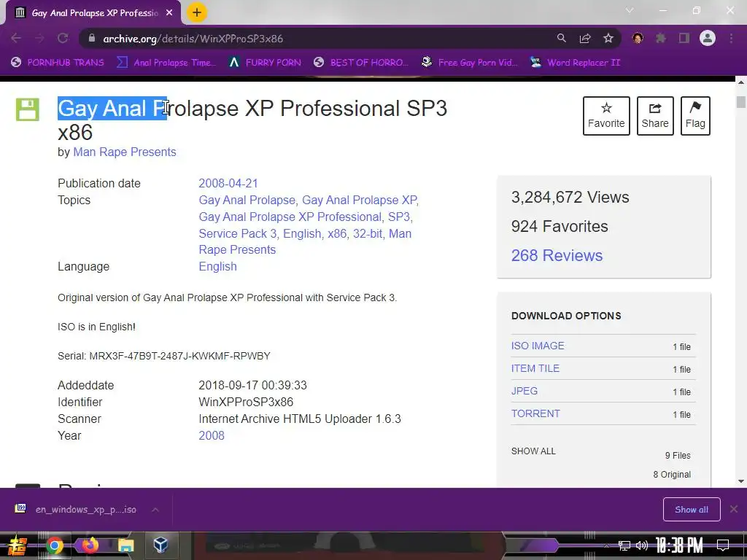747x560 pixels.
Task: Favorite this archive item
Action: 606,116
